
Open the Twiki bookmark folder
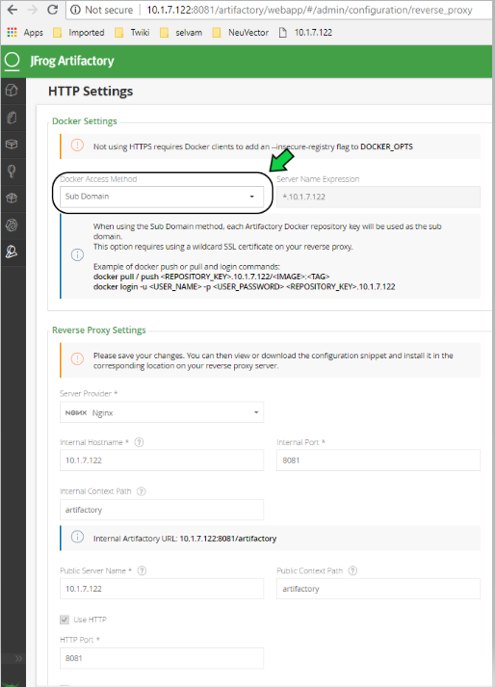pos(132,32)
